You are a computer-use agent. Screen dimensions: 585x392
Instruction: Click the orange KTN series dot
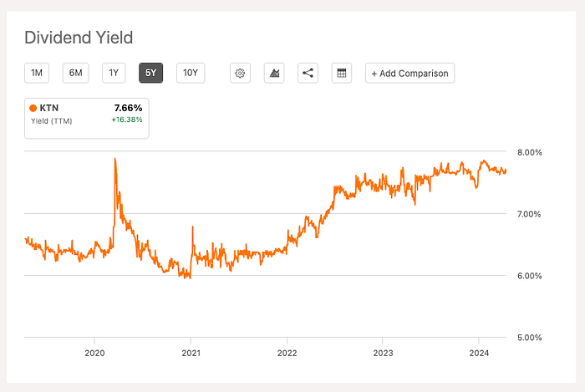tap(33, 108)
